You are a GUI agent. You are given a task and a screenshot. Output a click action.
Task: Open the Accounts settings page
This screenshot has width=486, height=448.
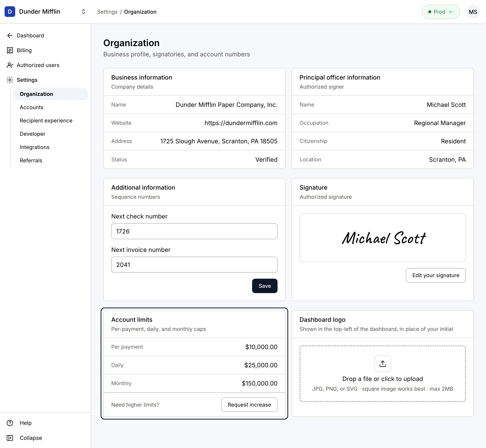coord(32,107)
